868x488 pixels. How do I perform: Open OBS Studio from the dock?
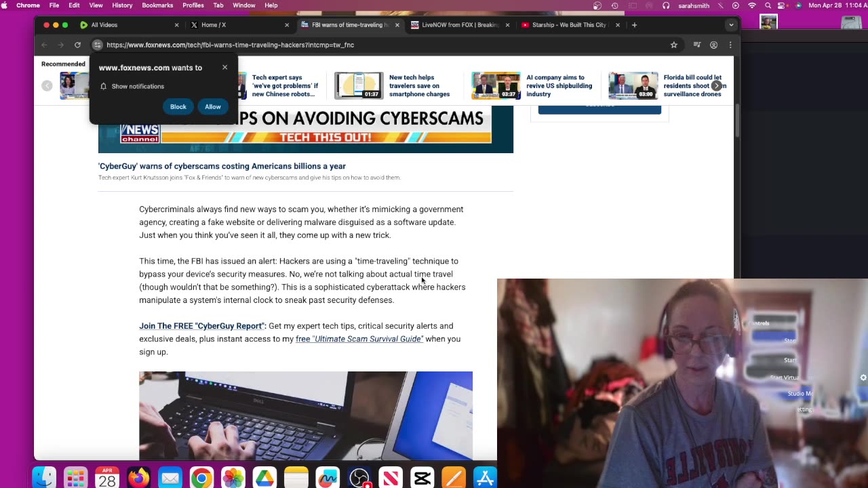tap(359, 478)
